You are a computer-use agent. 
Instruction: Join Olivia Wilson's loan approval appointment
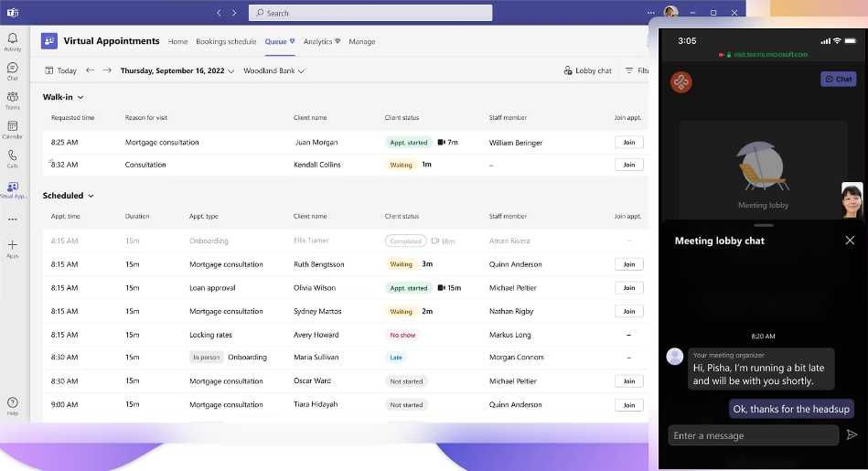coord(629,288)
